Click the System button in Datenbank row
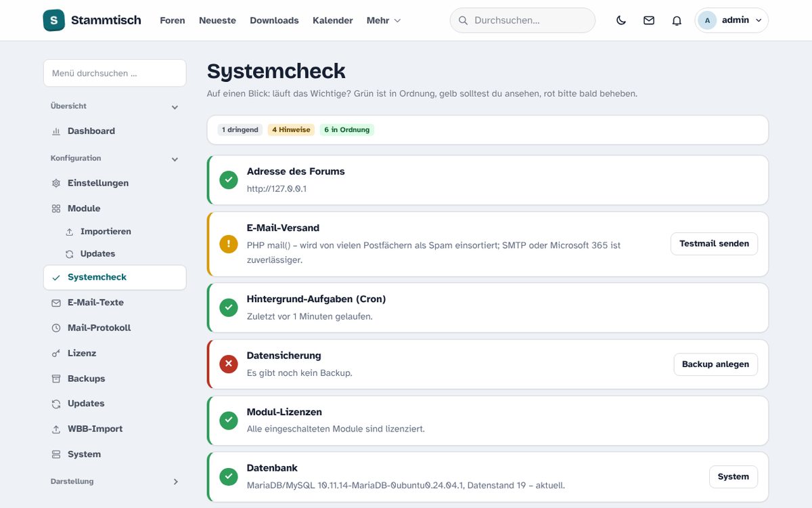This screenshot has height=508, width=812. [733, 477]
